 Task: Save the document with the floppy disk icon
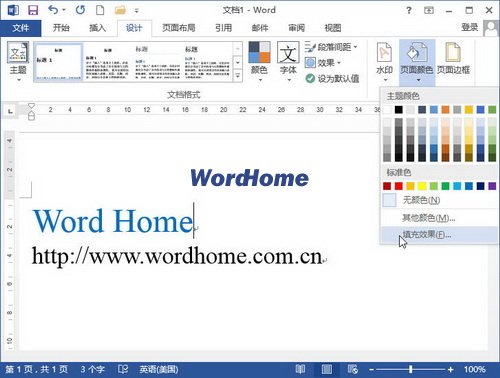pyautogui.click(x=33, y=10)
